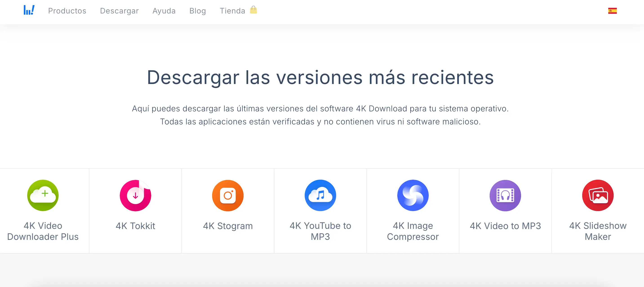
Task: Open language selector via Spanish flag
Action: click(x=612, y=11)
